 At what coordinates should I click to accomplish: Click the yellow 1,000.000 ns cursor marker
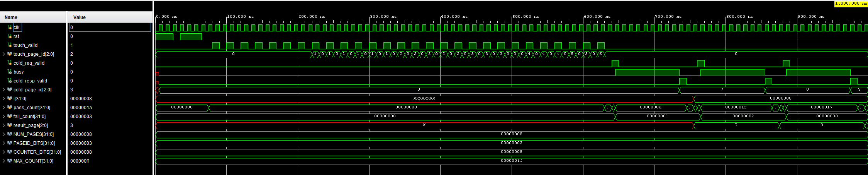point(851,3)
